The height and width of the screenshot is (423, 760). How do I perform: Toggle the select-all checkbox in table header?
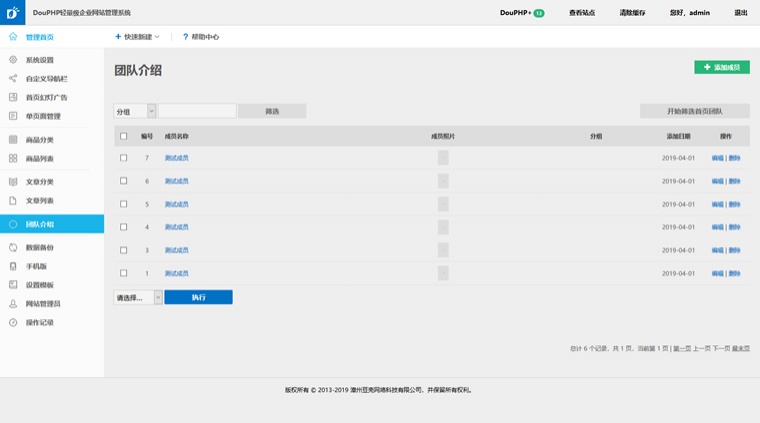point(124,136)
